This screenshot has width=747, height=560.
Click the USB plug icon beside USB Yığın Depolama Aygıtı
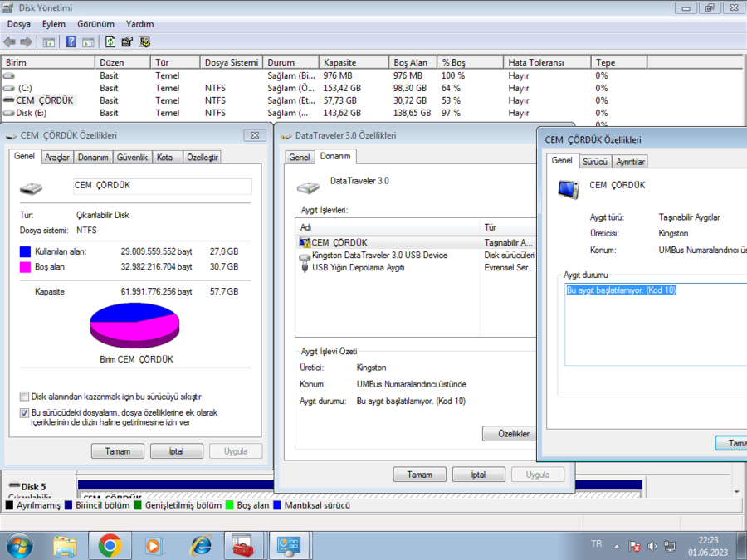(305, 268)
